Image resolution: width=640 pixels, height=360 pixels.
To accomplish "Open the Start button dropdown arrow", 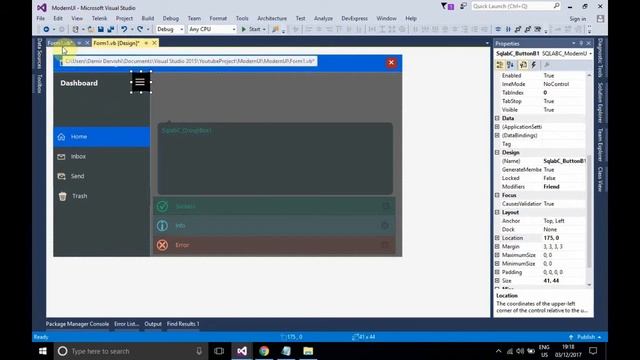I will tap(264, 29).
